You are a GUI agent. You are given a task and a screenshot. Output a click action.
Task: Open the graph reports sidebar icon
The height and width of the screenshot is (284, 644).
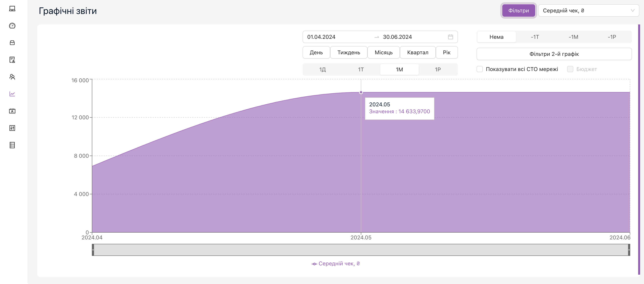pyautogui.click(x=12, y=94)
